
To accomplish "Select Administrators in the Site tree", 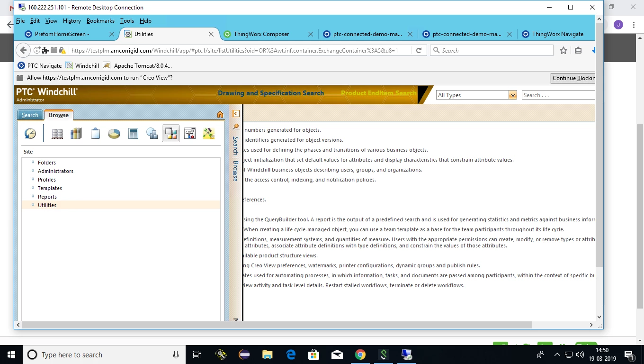I will [55, 171].
